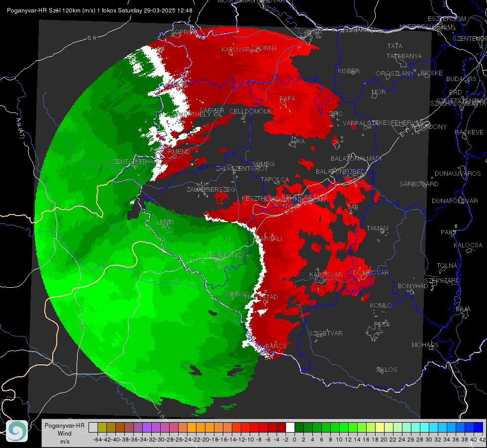Click the SARBOGARD city label

419,184
